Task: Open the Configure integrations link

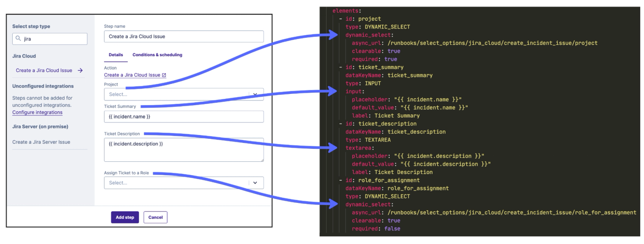Action: pyautogui.click(x=37, y=112)
